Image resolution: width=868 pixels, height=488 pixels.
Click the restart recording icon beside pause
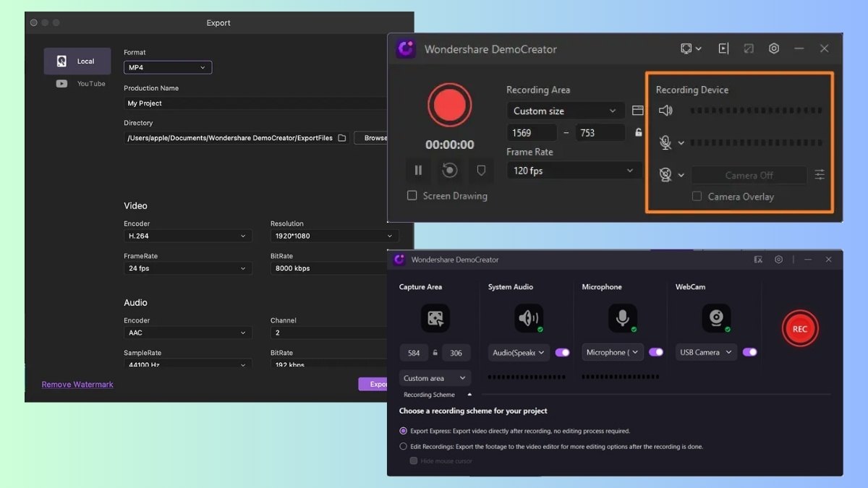449,171
